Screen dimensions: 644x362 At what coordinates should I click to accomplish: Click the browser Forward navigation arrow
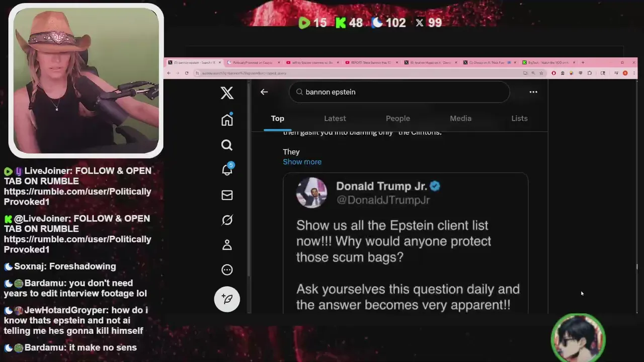pos(178,73)
